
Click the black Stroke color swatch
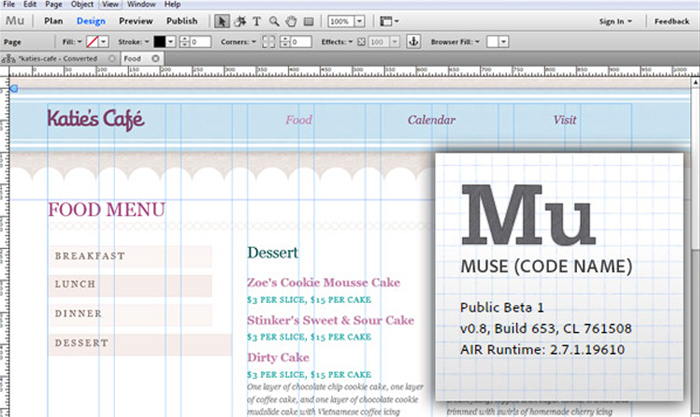(x=159, y=42)
